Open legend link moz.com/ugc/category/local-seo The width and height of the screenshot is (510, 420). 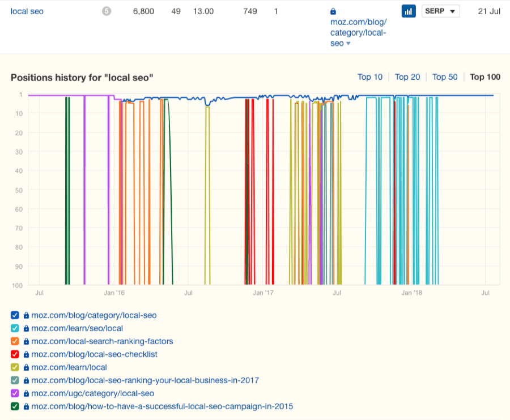point(93,393)
